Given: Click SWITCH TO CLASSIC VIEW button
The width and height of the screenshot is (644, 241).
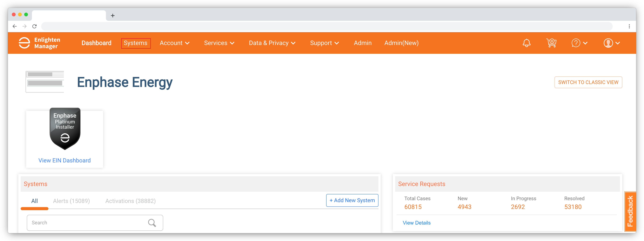Looking at the screenshot, I should 588,82.
